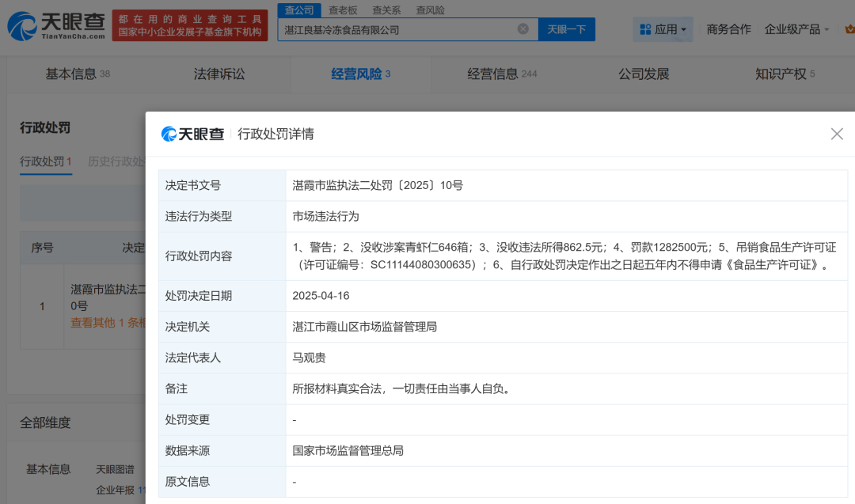This screenshot has height=504, width=855.
Task: Click the Tianyancha logo at top left
Action: click(x=55, y=26)
